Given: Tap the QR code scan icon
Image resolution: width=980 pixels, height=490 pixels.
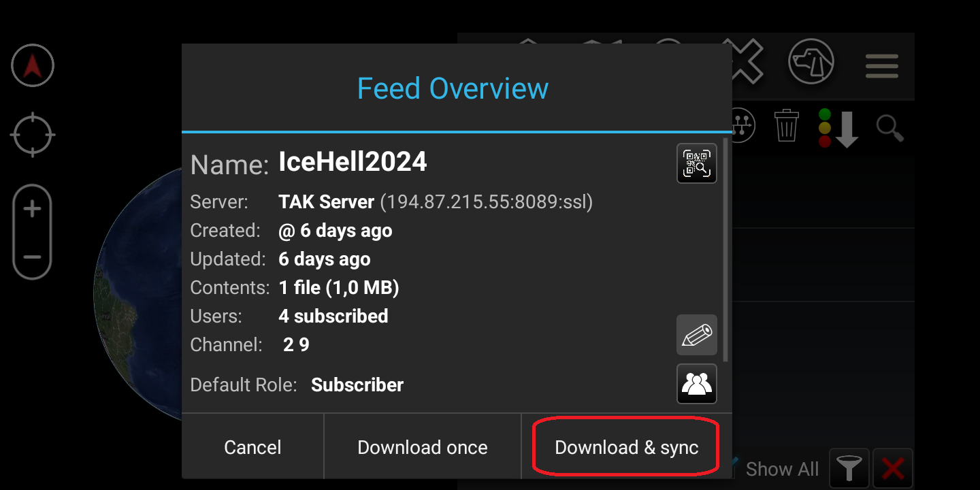Looking at the screenshot, I should pos(696,163).
